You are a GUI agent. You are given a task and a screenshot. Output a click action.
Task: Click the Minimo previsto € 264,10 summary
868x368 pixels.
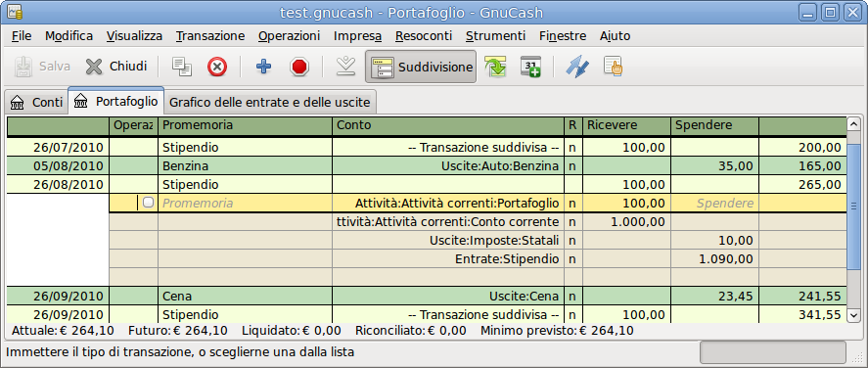coord(557,331)
